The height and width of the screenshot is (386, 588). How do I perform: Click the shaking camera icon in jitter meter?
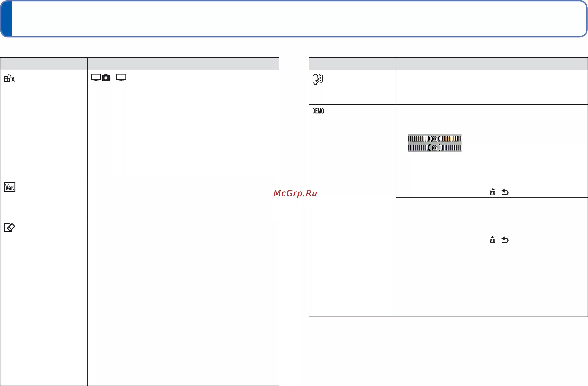pos(435,138)
